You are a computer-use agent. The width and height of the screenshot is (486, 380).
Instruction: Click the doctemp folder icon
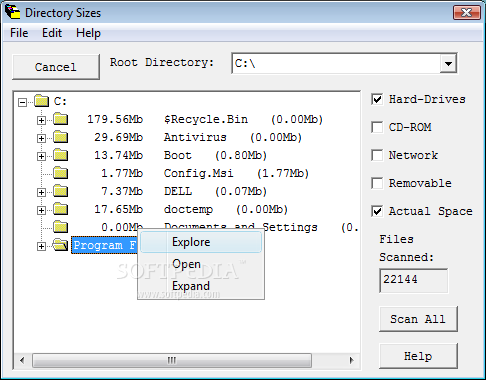[61, 209]
